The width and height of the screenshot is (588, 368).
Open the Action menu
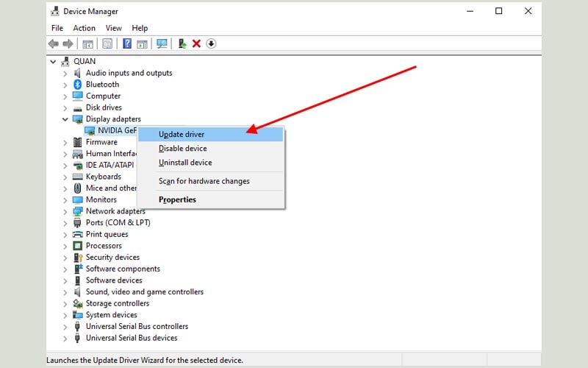click(x=84, y=28)
